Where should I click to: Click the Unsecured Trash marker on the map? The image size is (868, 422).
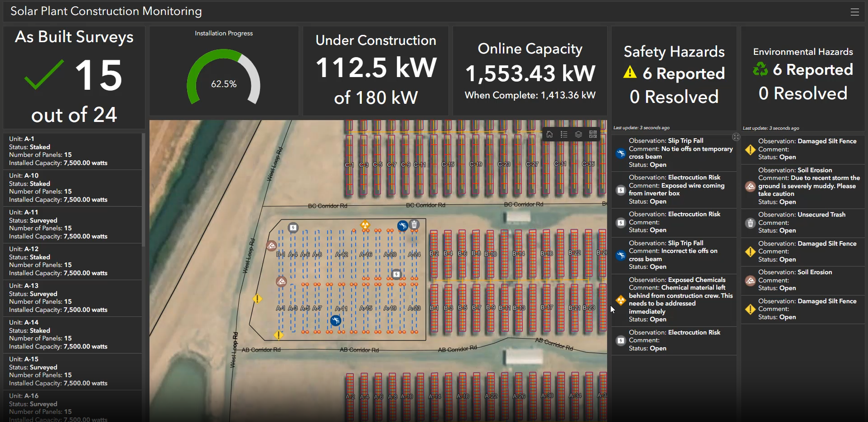[x=414, y=225]
